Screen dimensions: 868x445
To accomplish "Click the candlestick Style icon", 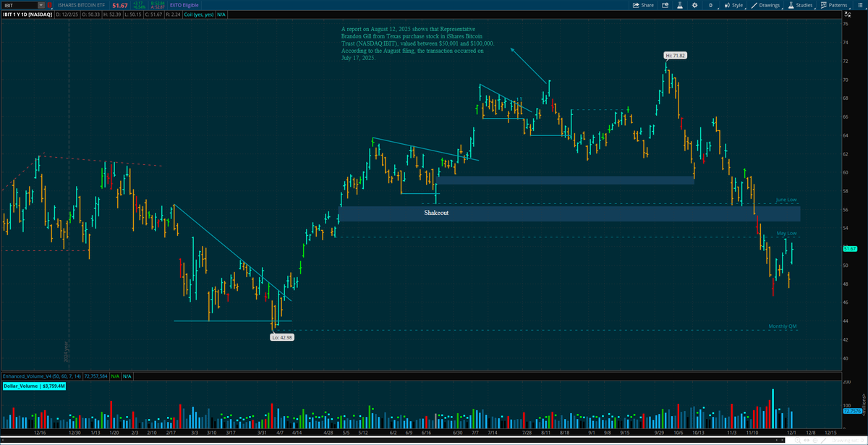I will 727,5.
